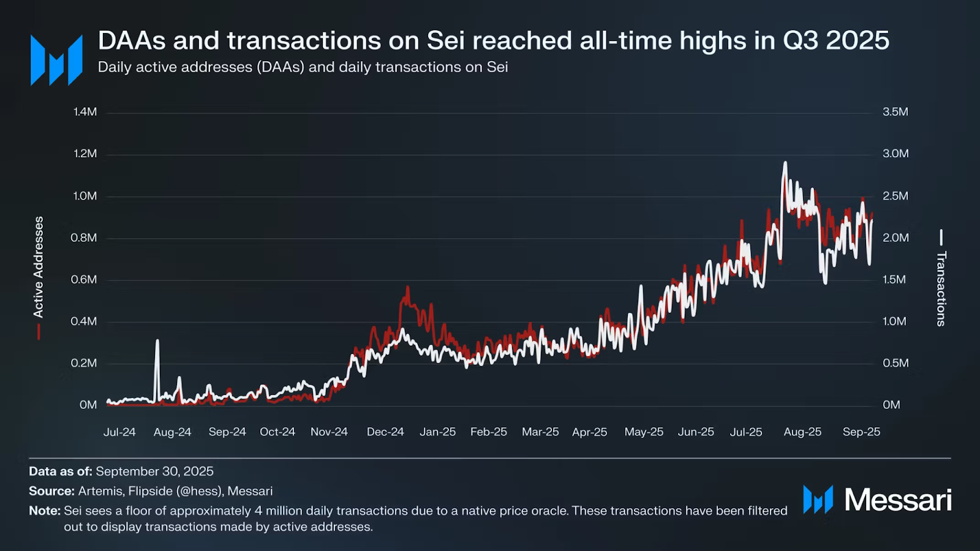Click the Messari logo icon beside bottom-right wordmark
This screenshot has height=551, width=980.
818,499
